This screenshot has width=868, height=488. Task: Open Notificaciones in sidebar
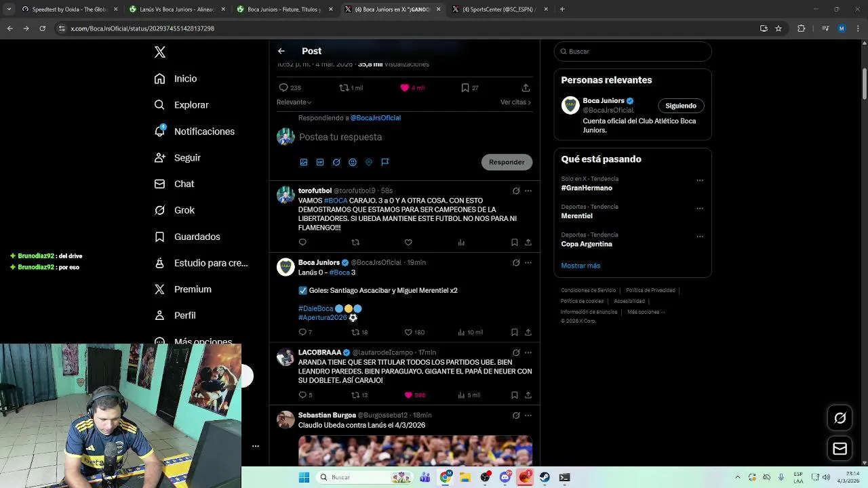[x=194, y=131]
